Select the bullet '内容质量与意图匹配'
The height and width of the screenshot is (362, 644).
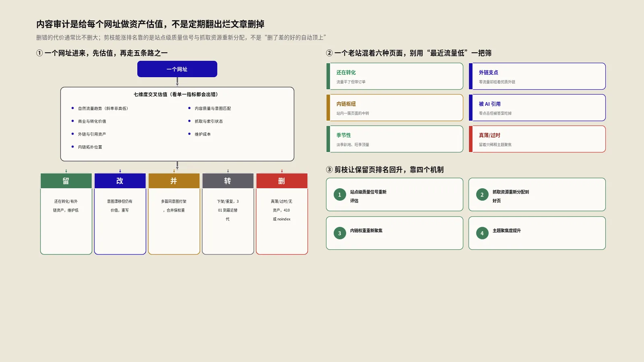(213, 109)
